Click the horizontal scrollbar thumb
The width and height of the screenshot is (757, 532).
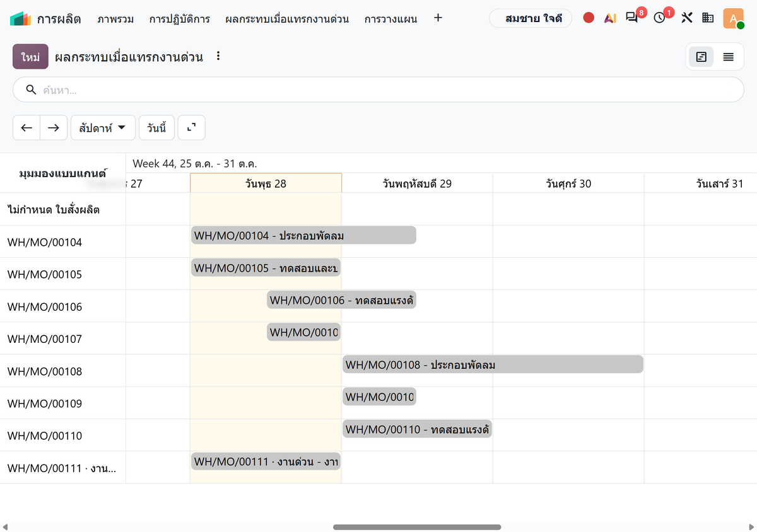coord(417,527)
